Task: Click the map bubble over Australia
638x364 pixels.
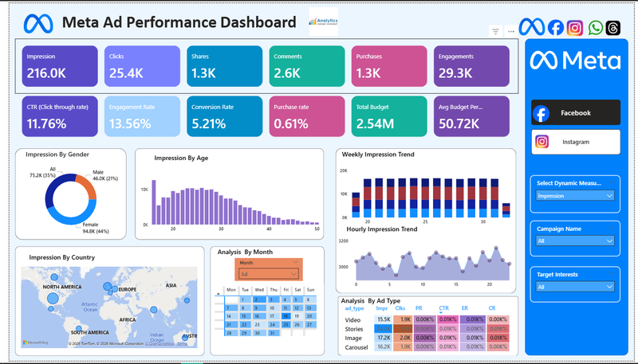Action: pyautogui.click(x=186, y=337)
